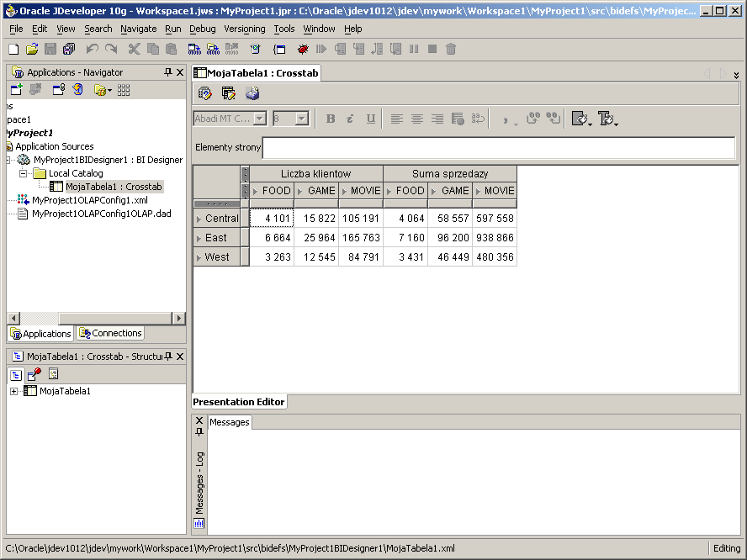This screenshot has height=560, width=747.
Task: Click the Suma sprzedazy column header
Action: (450, 174)
